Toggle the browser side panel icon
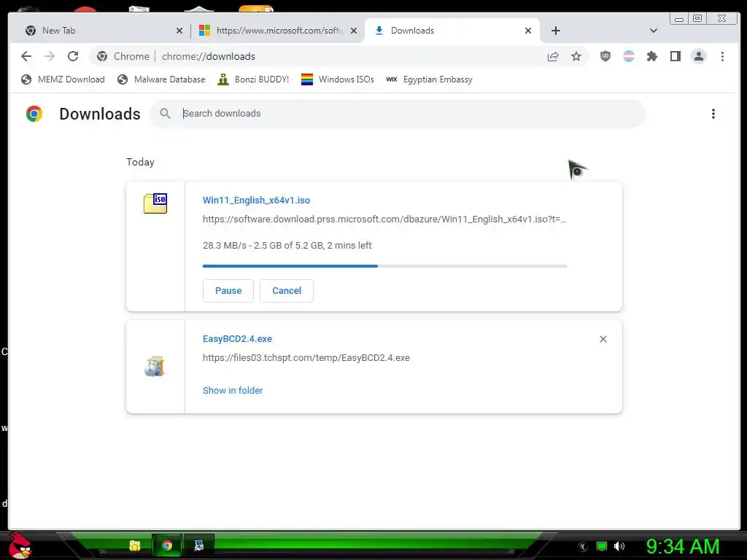Screen dimensions: 747x560 [675, 56]
